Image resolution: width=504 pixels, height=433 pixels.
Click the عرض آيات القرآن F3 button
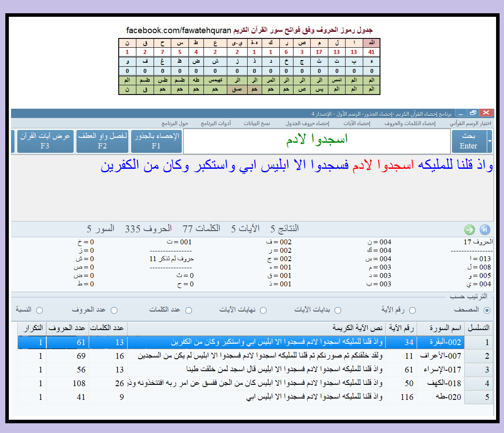point(45,141)
